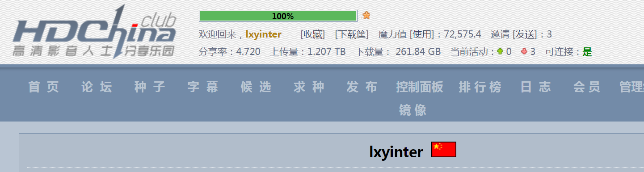Click the red download arrow icon
Viewport: 644px width, 172px height.
524,52
